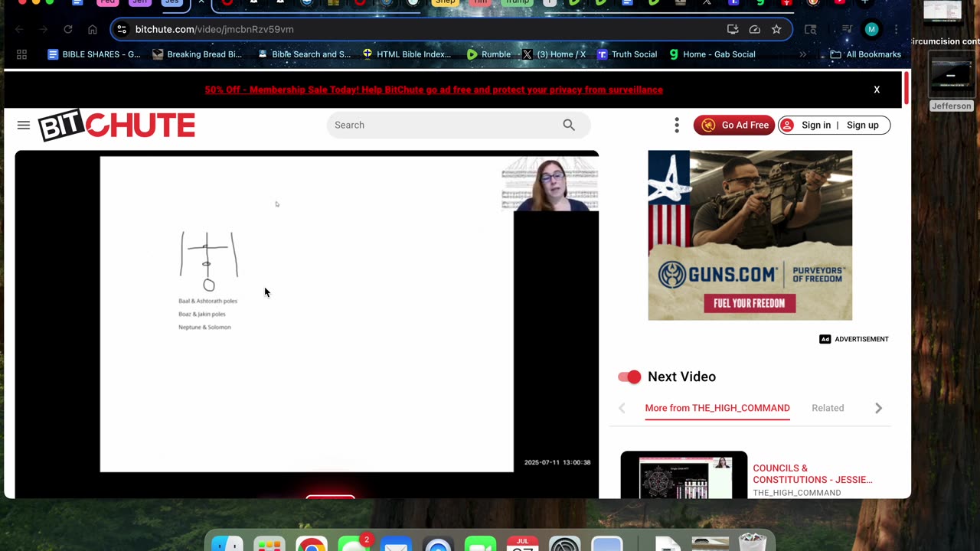980x551 pixels.
Task: Click the install app icon in address bar
Action: [x=733, y=29]
